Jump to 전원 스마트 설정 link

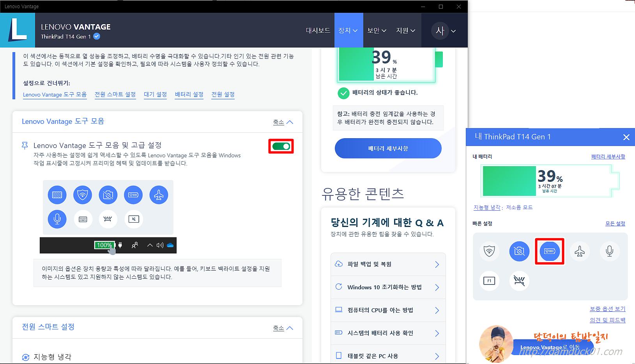click(x=115, y=95)
